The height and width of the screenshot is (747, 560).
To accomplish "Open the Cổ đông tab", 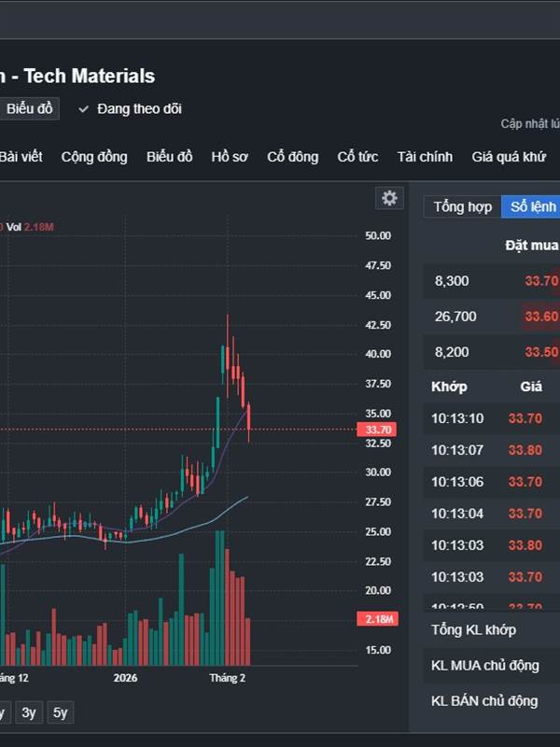I will pos(292,157).
